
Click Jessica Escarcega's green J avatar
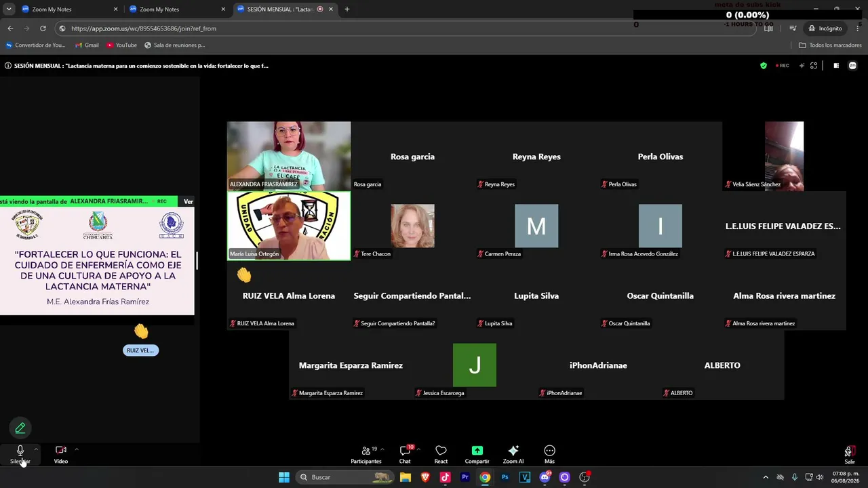tap(475, 365)
